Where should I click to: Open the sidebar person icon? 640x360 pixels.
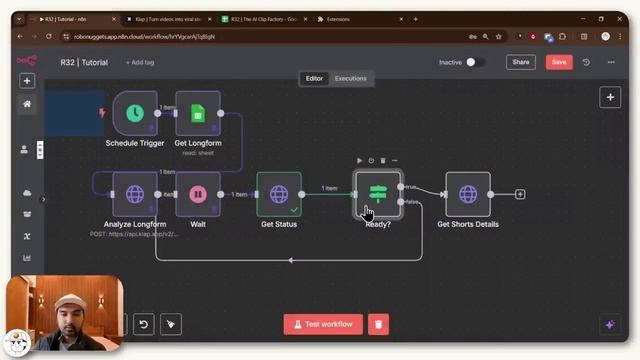(x=24, y=149)
